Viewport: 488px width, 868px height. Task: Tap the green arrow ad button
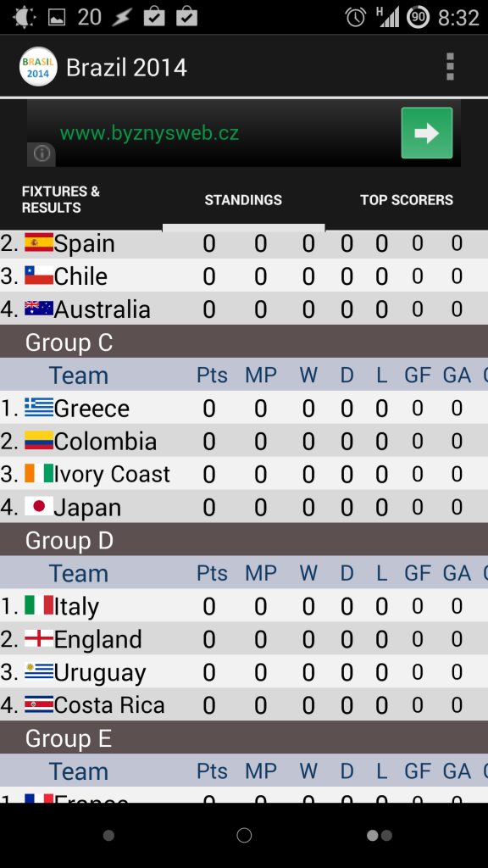click(x=427, y=133)
